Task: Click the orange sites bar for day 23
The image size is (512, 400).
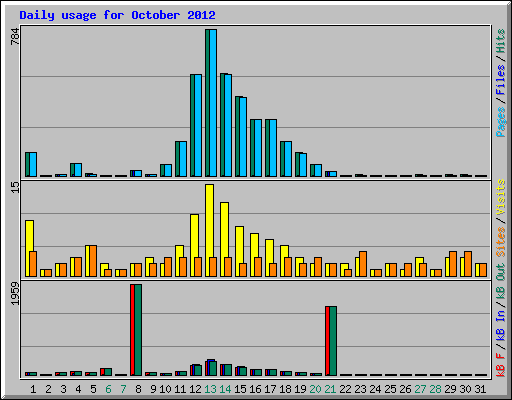Action: tap(363, 264)
